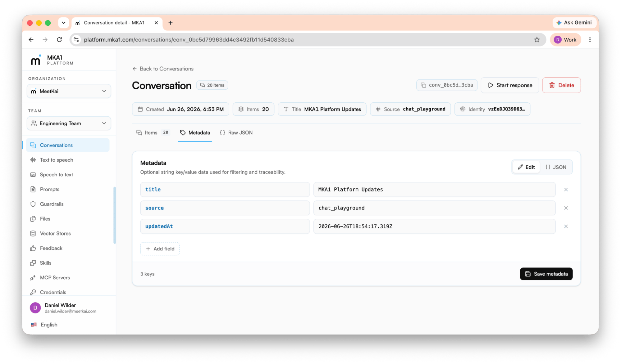Open Conversations in the sidebar
621x364 pixels.
pos(68,145)
